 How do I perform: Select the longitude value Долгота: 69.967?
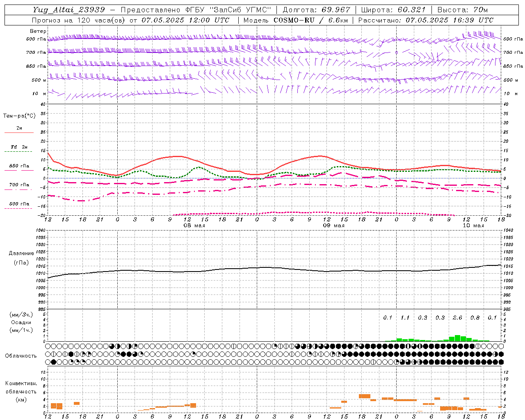(317, 10)
